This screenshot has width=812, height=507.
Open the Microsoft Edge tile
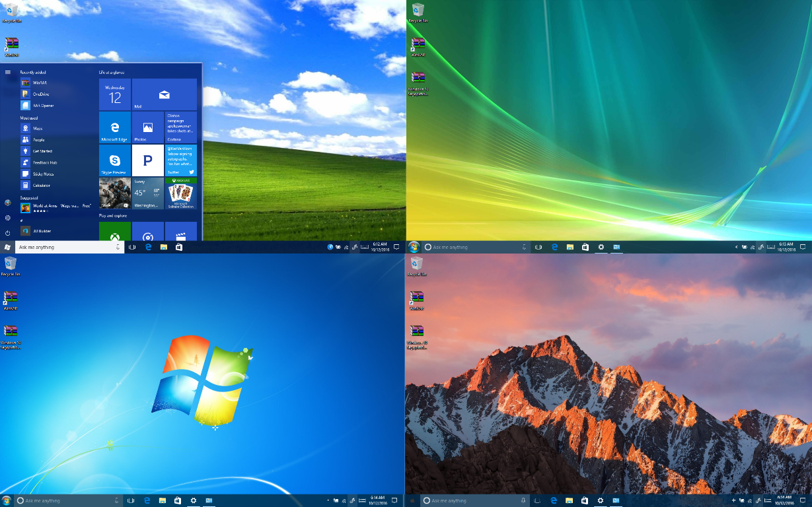[115, 127]
